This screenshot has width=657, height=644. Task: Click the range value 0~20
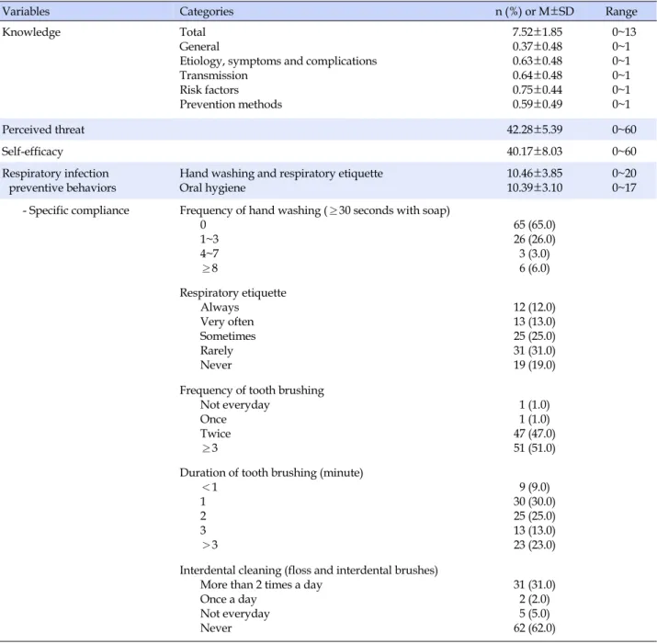624,173
